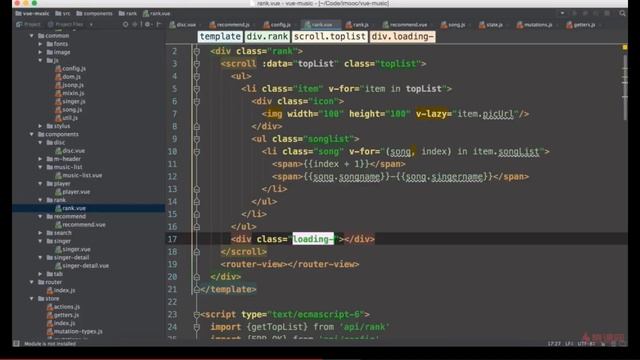This screenshot has height=360, width=640.
Task: Open the run configuration dropdown arrow
Action: pos(562,13)
